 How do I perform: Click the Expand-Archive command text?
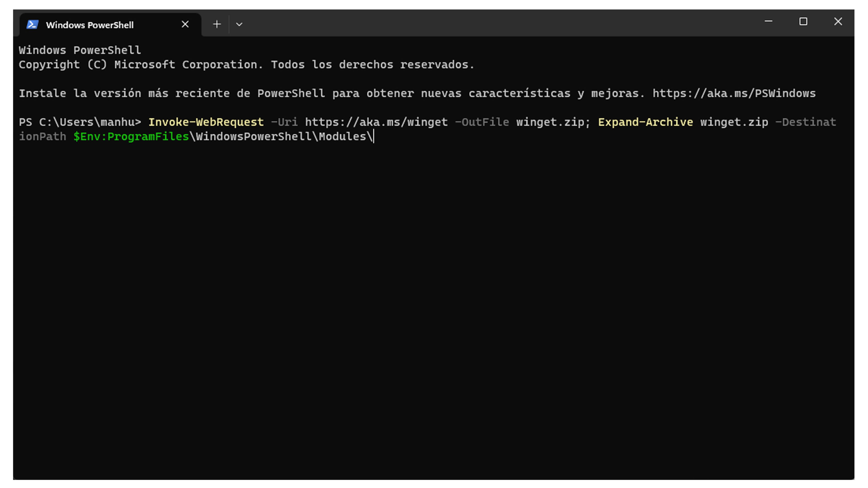click(645, 122)
